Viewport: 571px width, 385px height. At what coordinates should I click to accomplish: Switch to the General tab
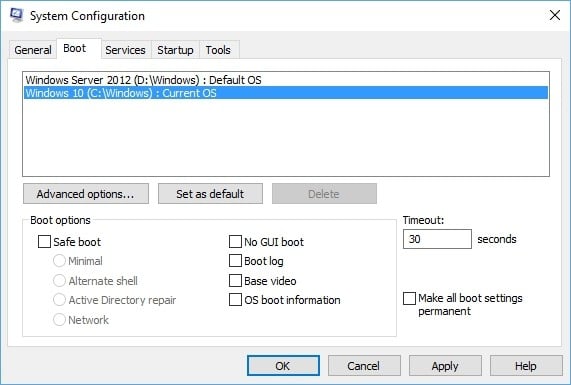click(33, 50)
